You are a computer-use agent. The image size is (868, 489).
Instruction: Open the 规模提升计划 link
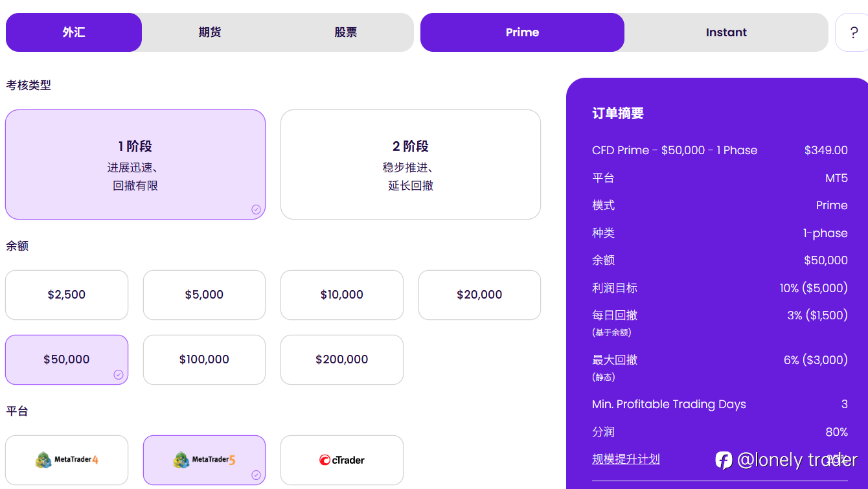click(626, 459)
